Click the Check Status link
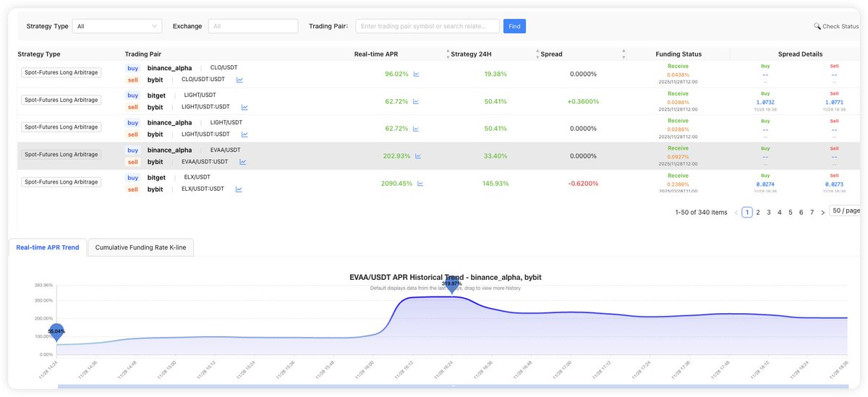Screen dimensions: 868x397 coord(841,26)
